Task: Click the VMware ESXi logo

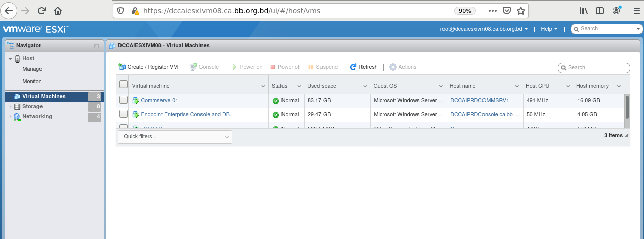Action: point(35,29)
